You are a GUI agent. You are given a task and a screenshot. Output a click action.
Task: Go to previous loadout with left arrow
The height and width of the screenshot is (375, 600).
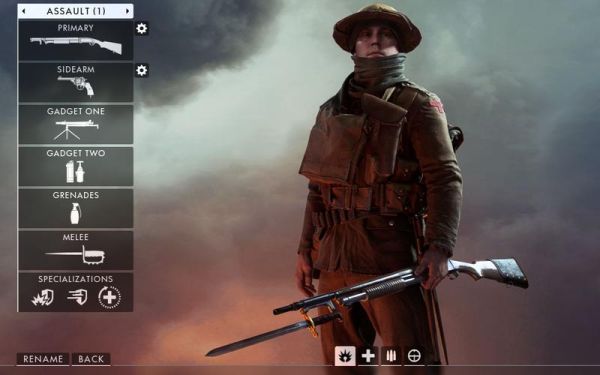point(23,11)
